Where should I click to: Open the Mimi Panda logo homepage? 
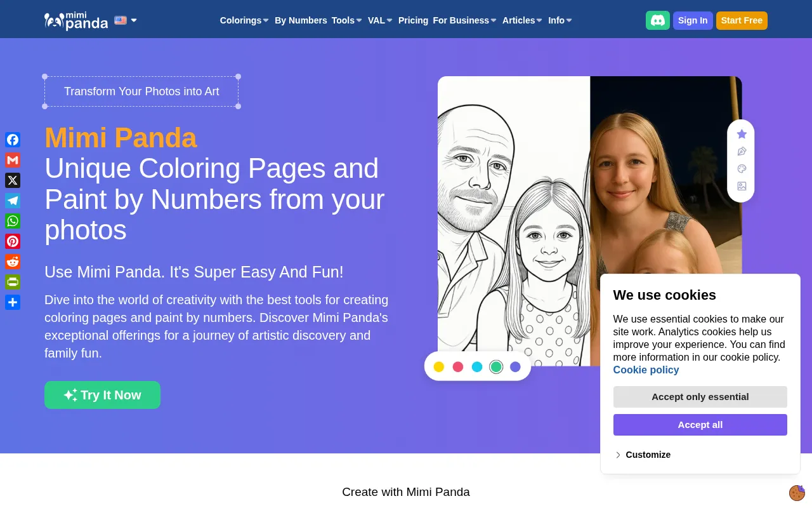(x=76, y=21)
